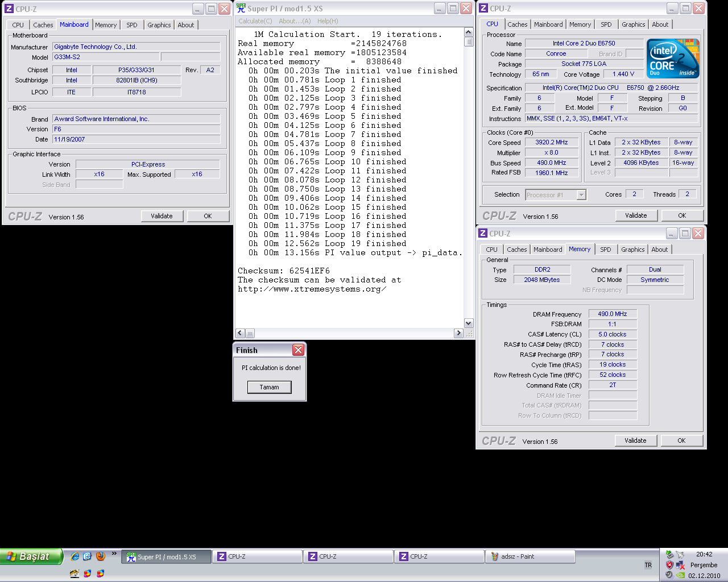Select Caches tab in Mainboard CPU-Z window
Screen dimensions: 728x582
pos(43,25)
